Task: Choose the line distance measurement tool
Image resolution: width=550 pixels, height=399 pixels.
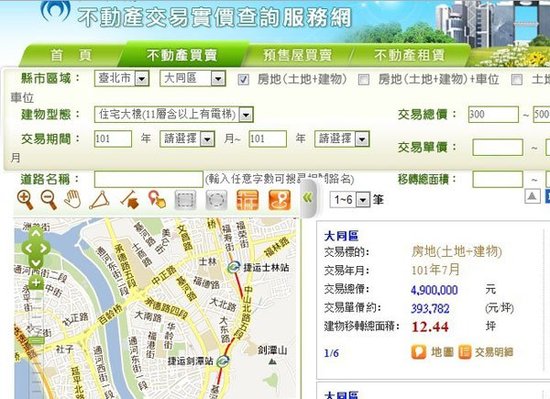Action: point(129,200)
